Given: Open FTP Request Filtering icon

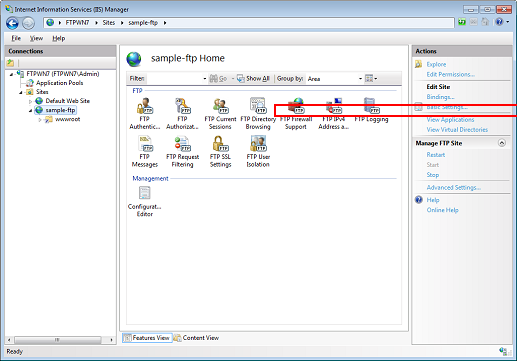Looking at the screenshot, I should coord(182,151).
